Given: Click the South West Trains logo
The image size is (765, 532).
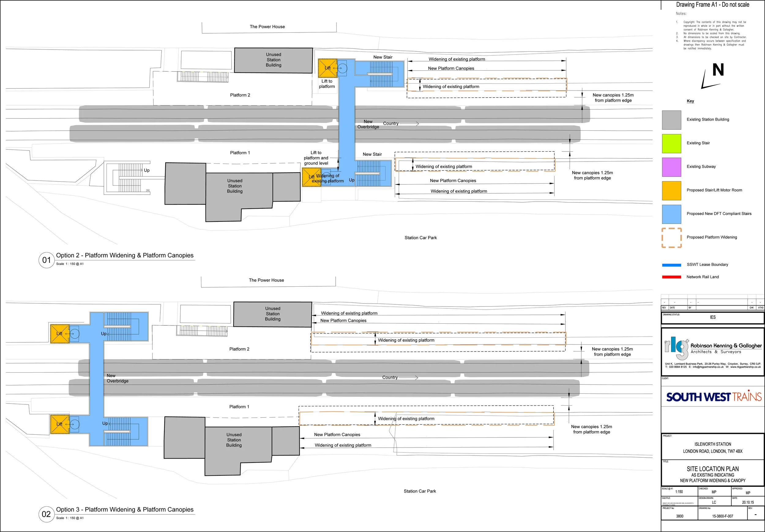Looking at the screenshot, I should click(x=713, y=397).
